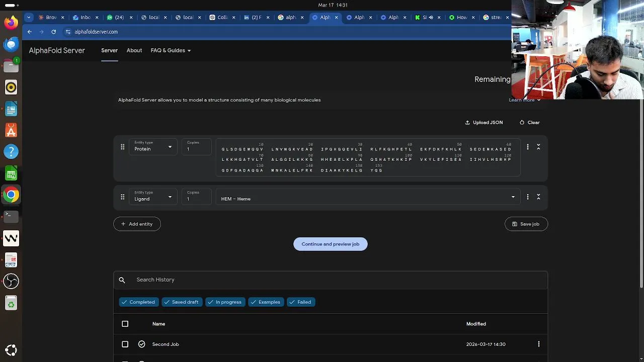
Task: Show applications via Ubuntu logo button
Action: pos(11,350)
